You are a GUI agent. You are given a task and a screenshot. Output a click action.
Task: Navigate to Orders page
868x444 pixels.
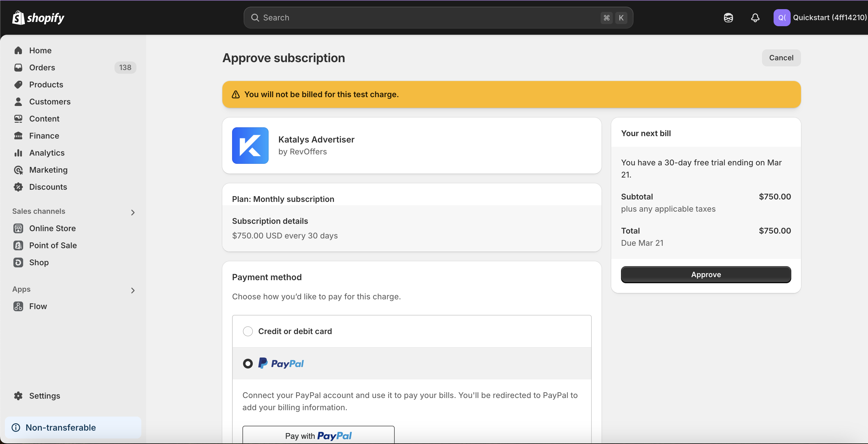point(42,67)
